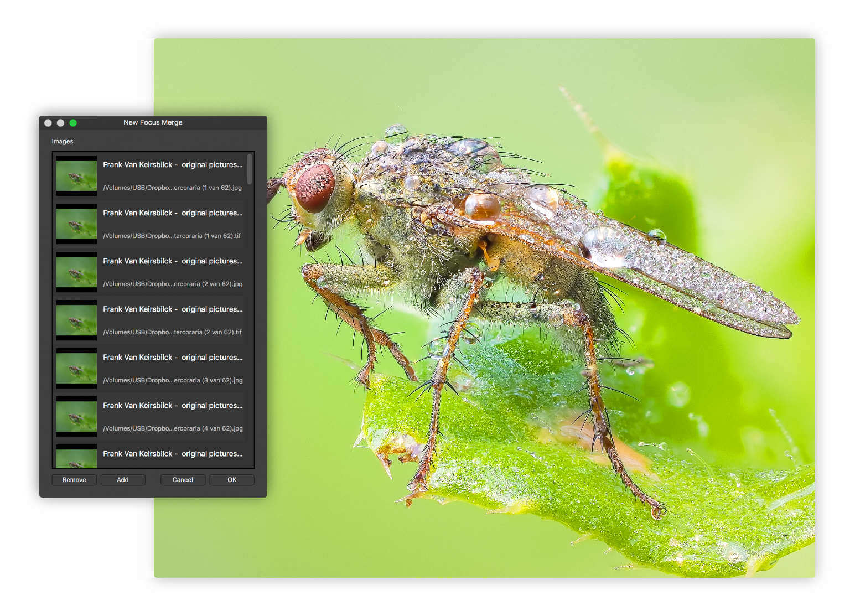Click path text ending (1 van 62).tif
Image resolution: width=855 pixels, height=616 pixels.
(172, 236)
